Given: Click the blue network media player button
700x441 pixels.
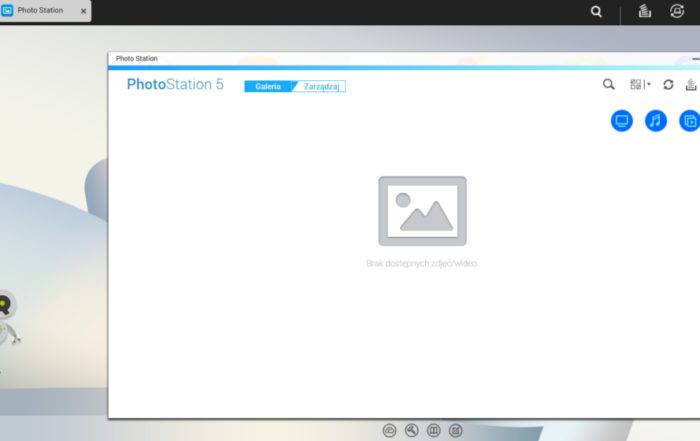Looking at the screenshot, I should click(622, 121).
